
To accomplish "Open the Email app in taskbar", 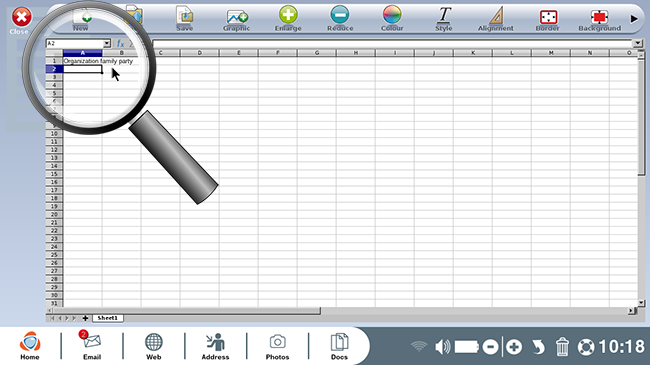I will pos(92,346).
